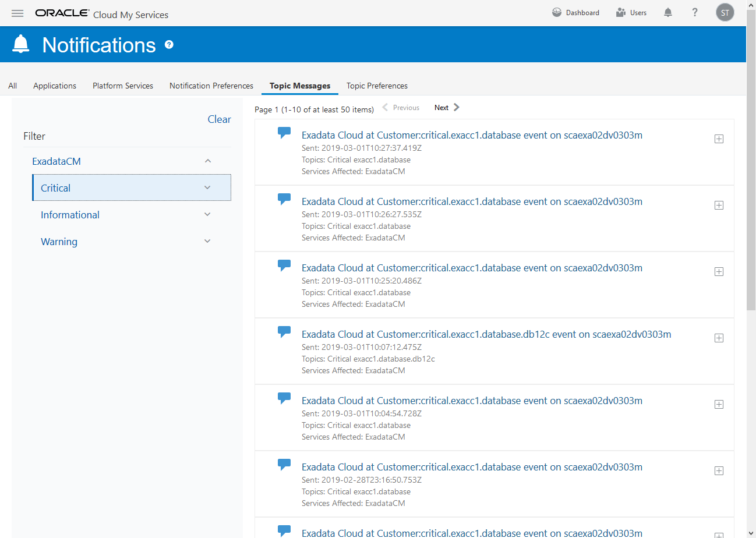
Task: Open the ST user avatar menu
Action: point(725,13)
